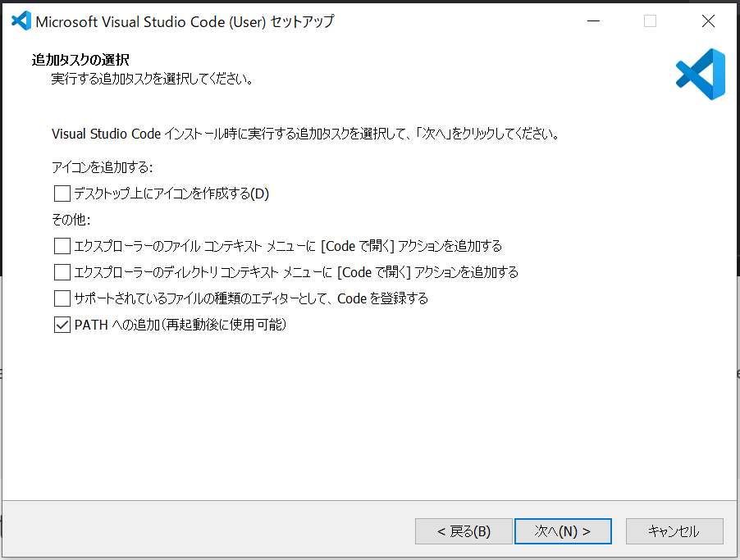The height and width of the screenshot is (560, 740).
Task: Click the large VS Code logo in header
Action: tap(701, 74)
